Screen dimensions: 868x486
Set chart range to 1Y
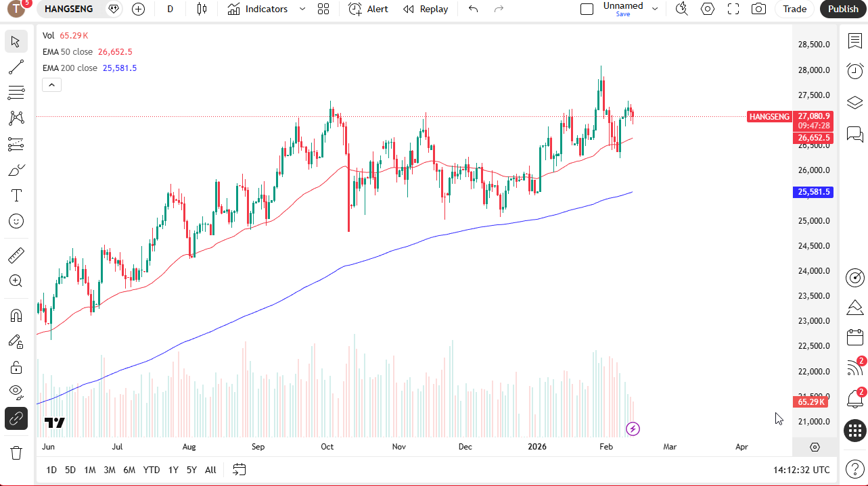click(173, 470)
